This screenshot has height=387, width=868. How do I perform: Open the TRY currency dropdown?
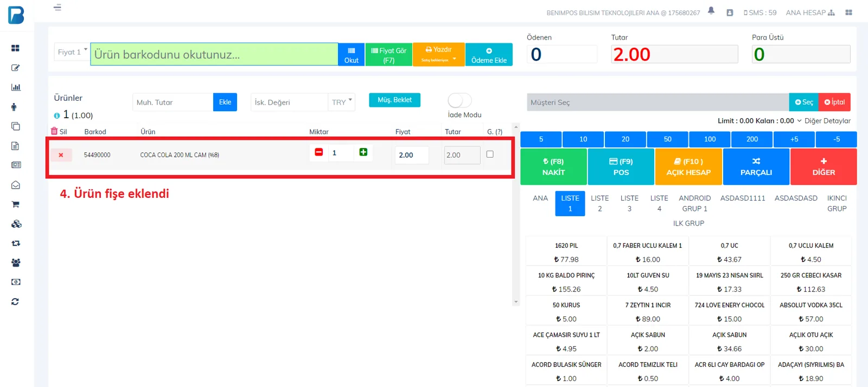(x=342, y=102)
